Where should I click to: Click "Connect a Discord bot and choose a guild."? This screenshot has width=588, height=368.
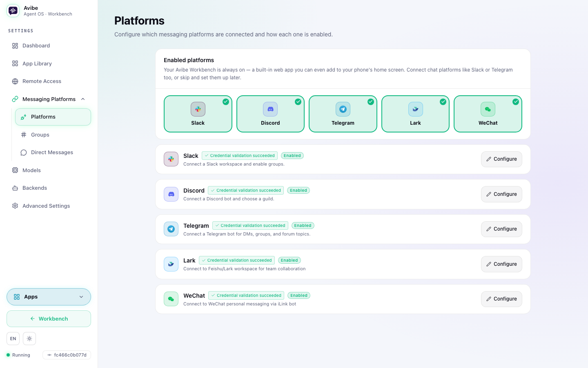click(229, 199)
